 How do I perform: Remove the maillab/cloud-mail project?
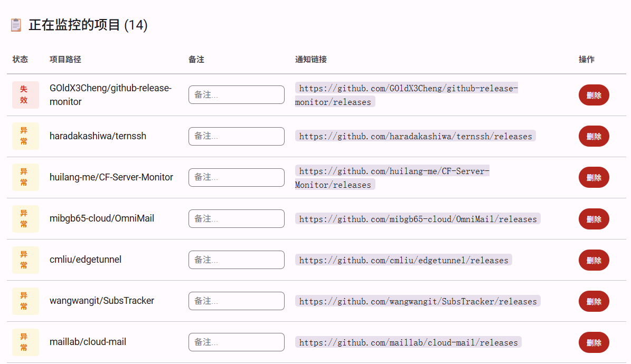click(x=594, y=342)
